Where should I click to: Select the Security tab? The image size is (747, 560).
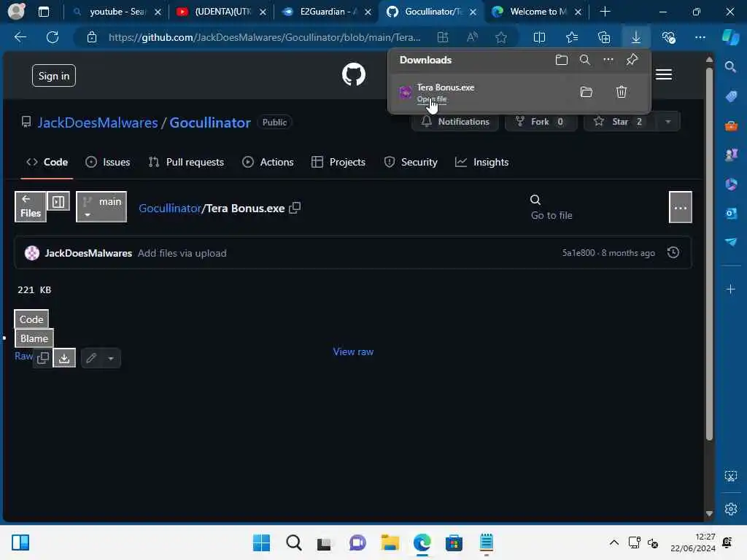click(411, 163)
